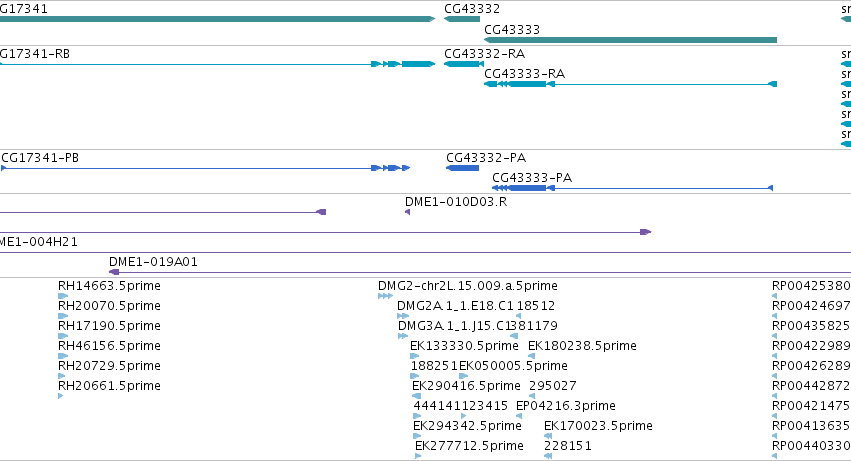851x461 pixels.
Task: Select the EK170023.5prime label
Action: (x=598, y=426)
